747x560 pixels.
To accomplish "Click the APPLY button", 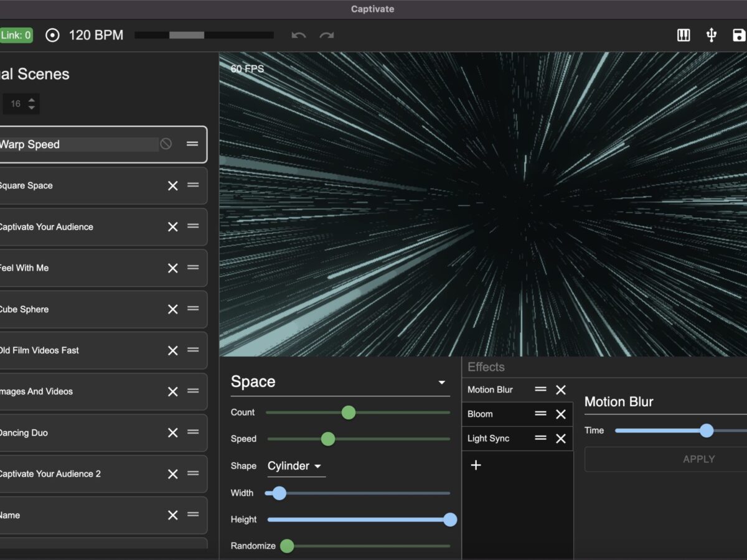I will point(698,459).
